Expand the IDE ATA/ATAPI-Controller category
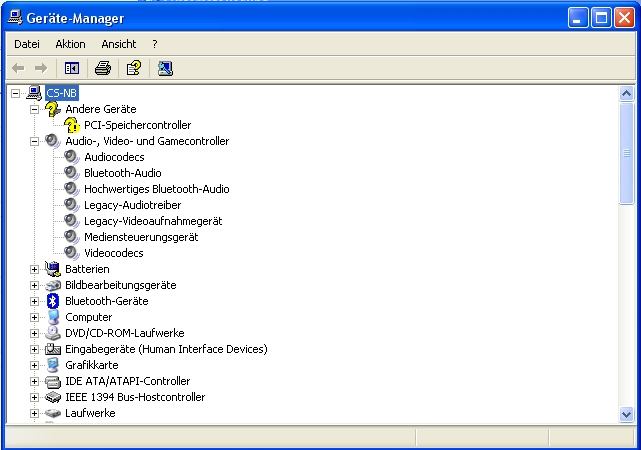 tap(34, 382)
